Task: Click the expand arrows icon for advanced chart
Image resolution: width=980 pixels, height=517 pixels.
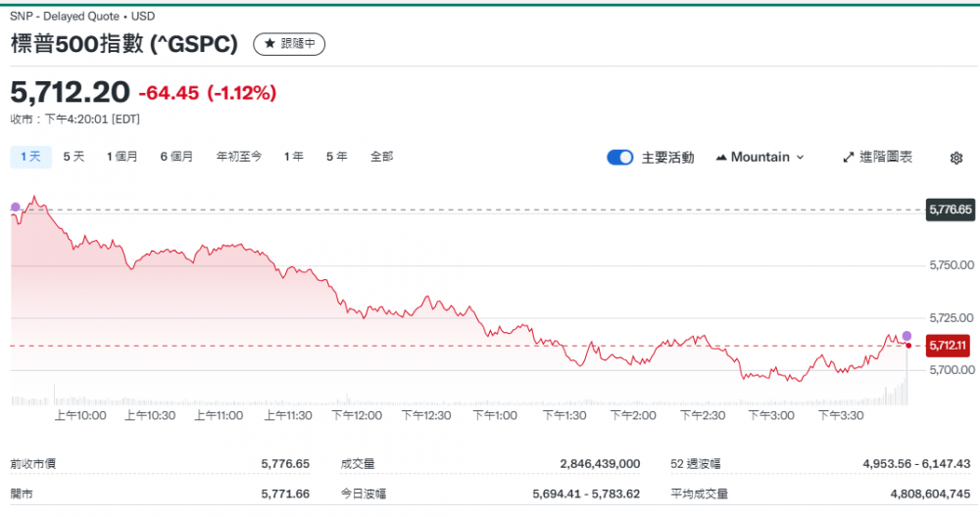Action: [849, 158]
